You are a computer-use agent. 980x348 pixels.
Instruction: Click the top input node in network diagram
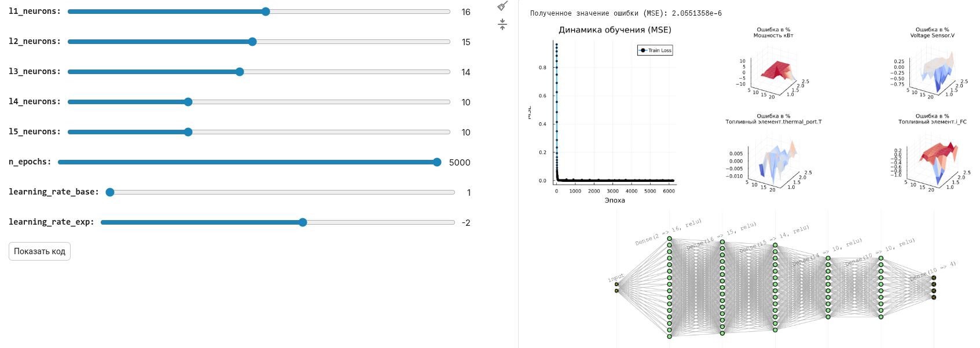click(616, 284)
